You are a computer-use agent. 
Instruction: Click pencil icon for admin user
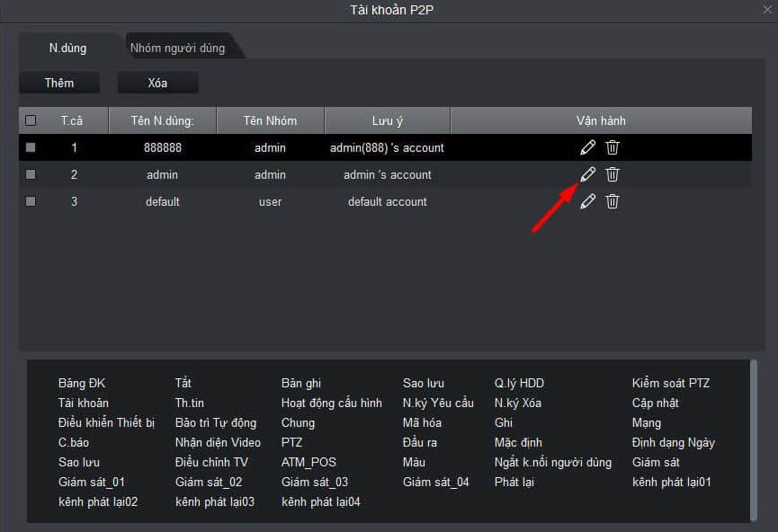[587, 174]
